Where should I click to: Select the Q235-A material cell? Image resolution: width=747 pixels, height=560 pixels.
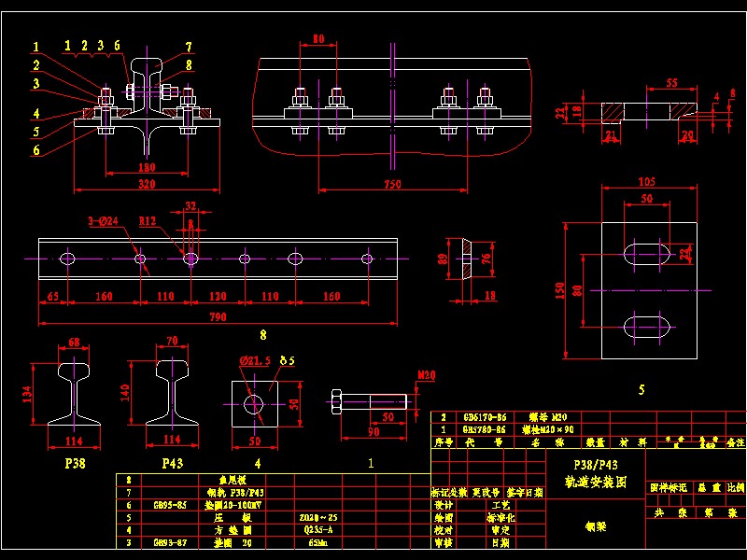click(316, 528)
